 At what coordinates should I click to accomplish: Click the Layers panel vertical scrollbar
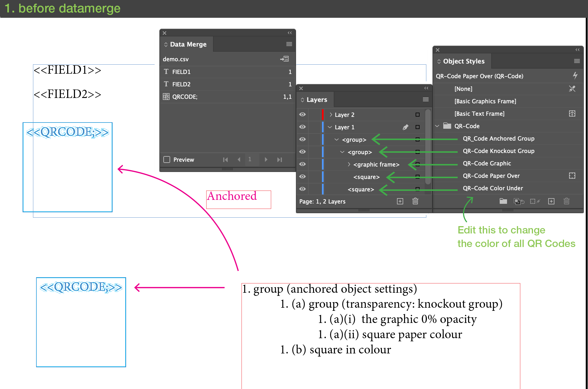click(428, 147)
